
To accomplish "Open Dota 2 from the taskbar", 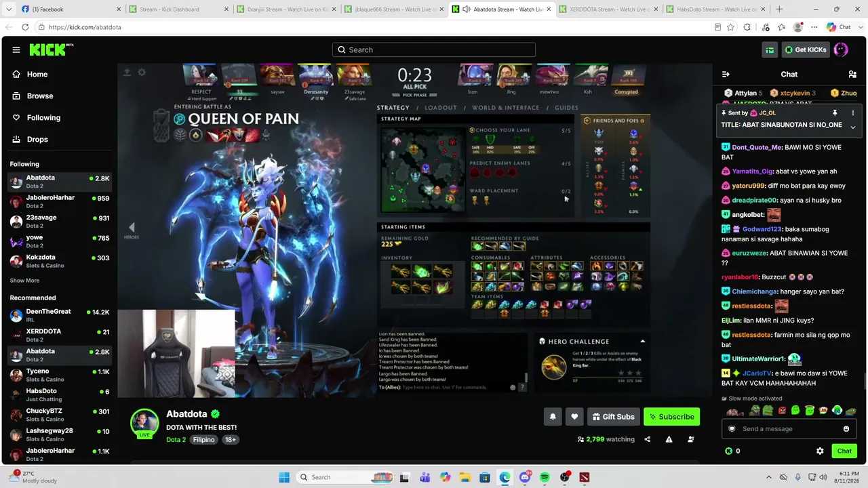I will click(x=584, y=477).
